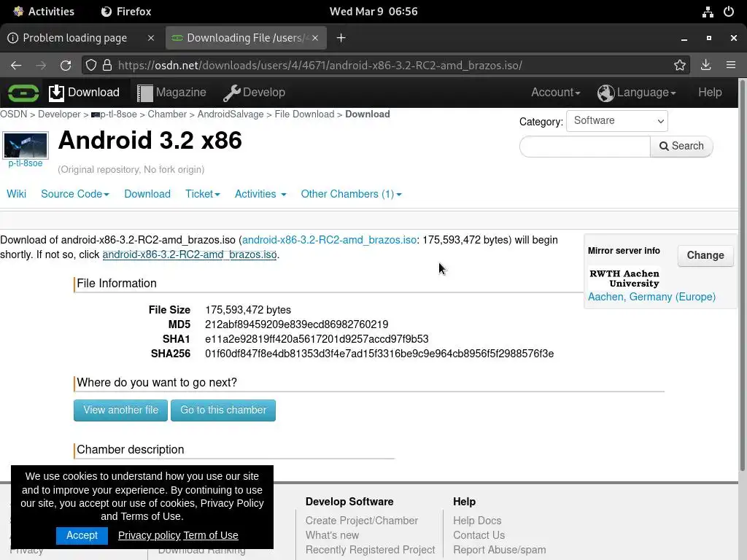Open the Download section in OSDN navbar
This screenshot has height=560, width=747.
pos(85,93)
